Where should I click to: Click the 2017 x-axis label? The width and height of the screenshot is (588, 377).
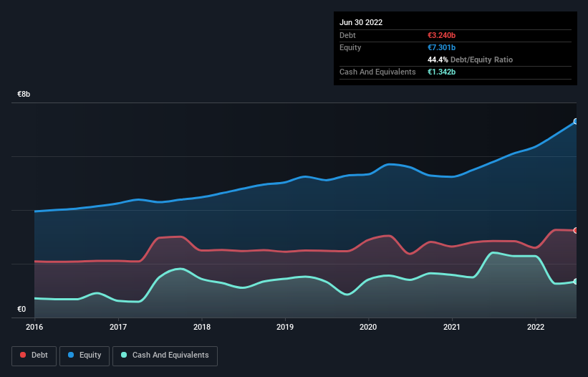pos(118,327)
